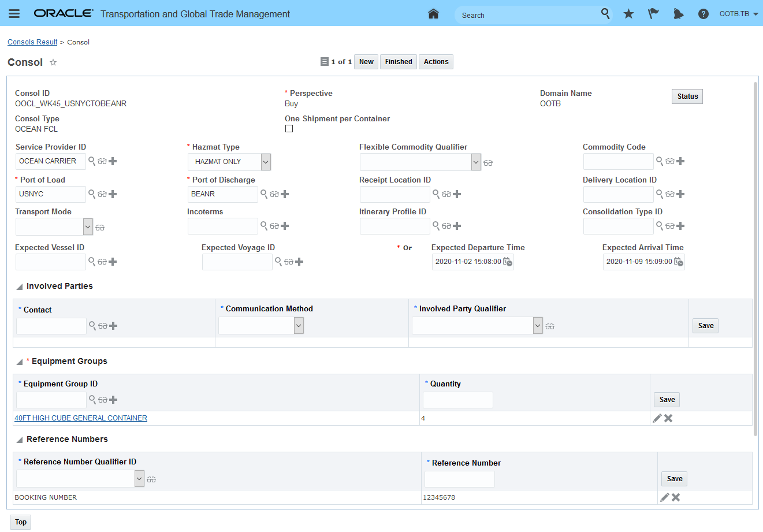Click the Quantity input field
This screenshot has width=763, height=532.
tap(458, 400)
